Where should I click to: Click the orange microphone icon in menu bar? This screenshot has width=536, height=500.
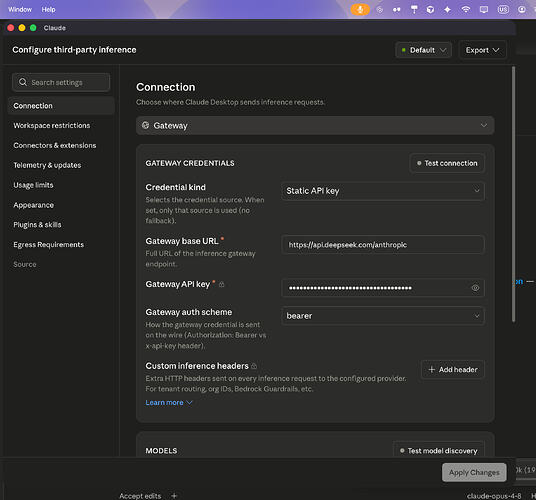(360, 9)
